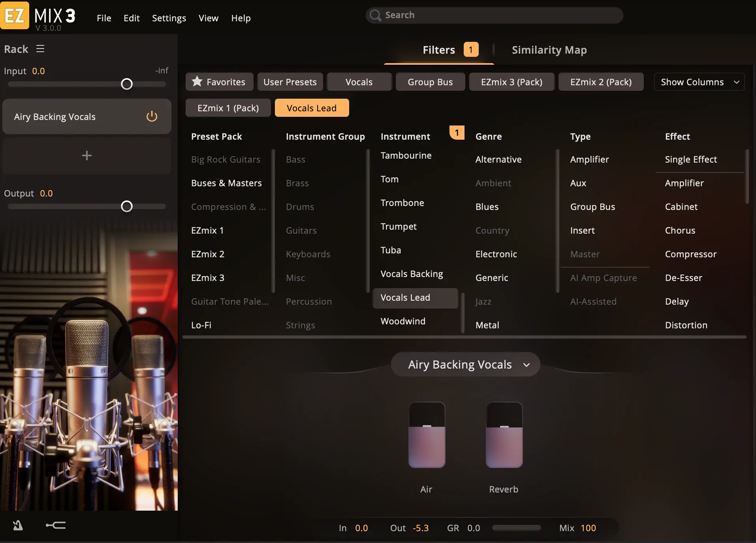Toggle power for Airy Backing Vocals
This screenshot has height=543, width=756.
152,116
